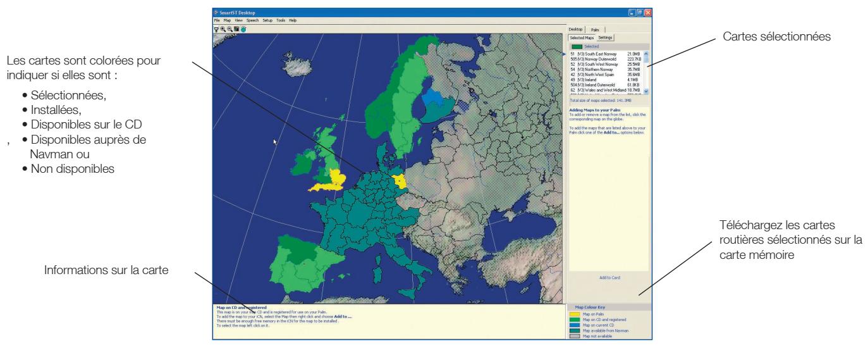Click the green globe toolbar icon

243,29
